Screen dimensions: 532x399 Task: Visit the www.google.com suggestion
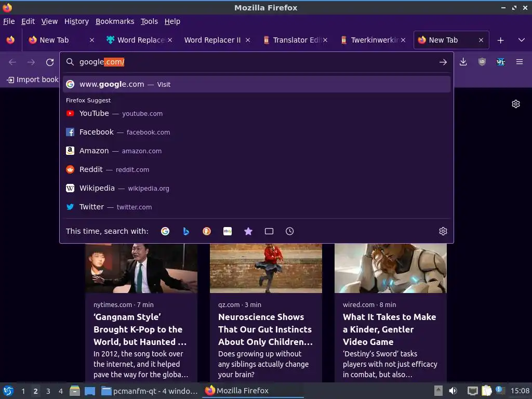257,84
